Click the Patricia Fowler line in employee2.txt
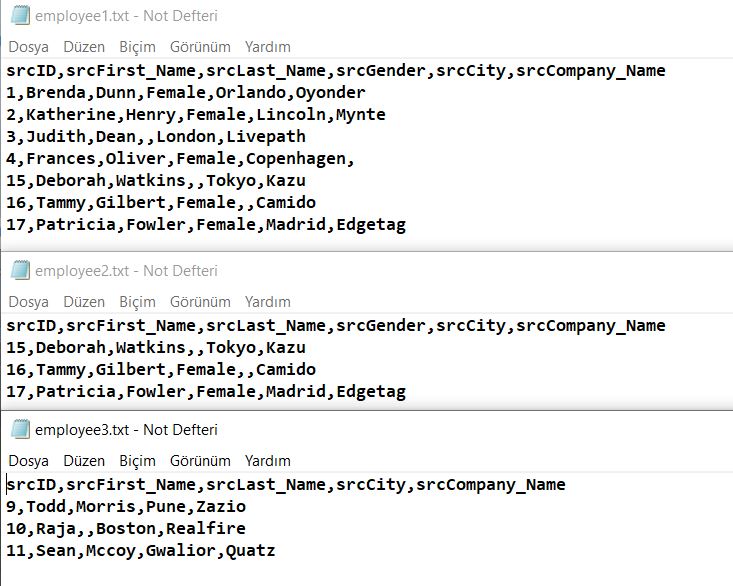The width and height of the screenshot is (733, 586). tap(206, 392)
